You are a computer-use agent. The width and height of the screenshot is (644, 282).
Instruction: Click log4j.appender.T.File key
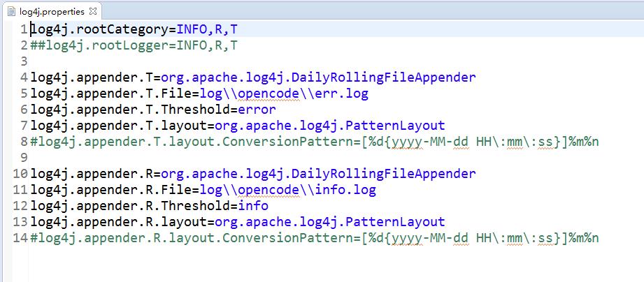(111, 94)
